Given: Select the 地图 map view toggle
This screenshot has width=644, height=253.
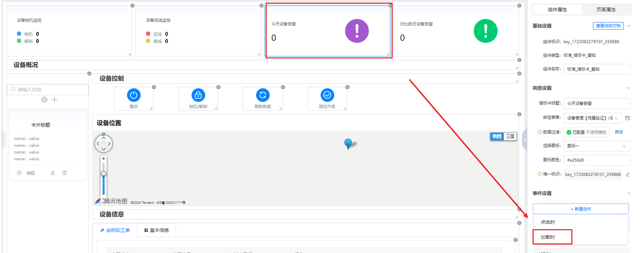Looking at the screenshot, I should (497, 137).
